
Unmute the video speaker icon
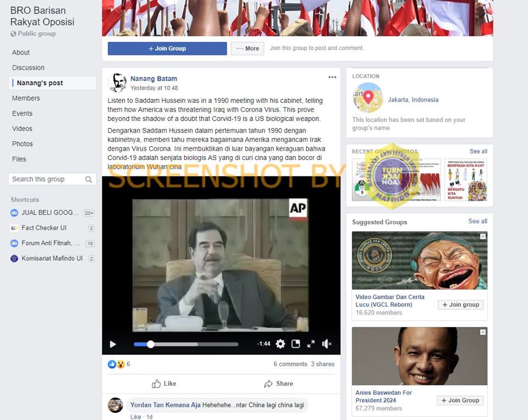(326, 344)
